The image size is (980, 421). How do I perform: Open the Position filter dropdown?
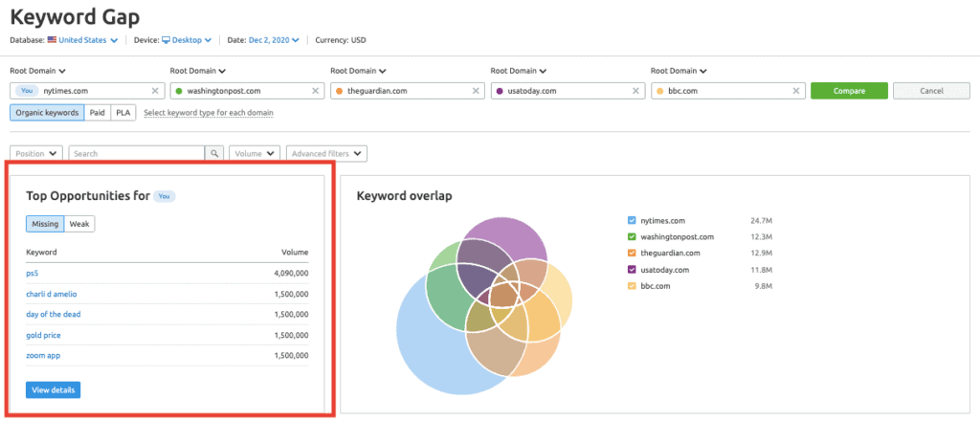pos(36,153)
